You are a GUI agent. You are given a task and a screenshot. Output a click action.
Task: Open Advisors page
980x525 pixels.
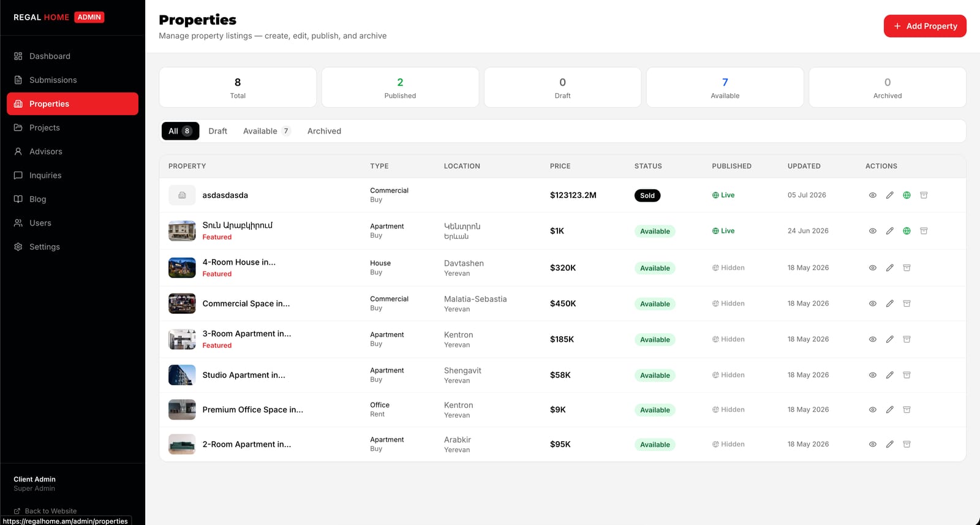coord(72,152)
